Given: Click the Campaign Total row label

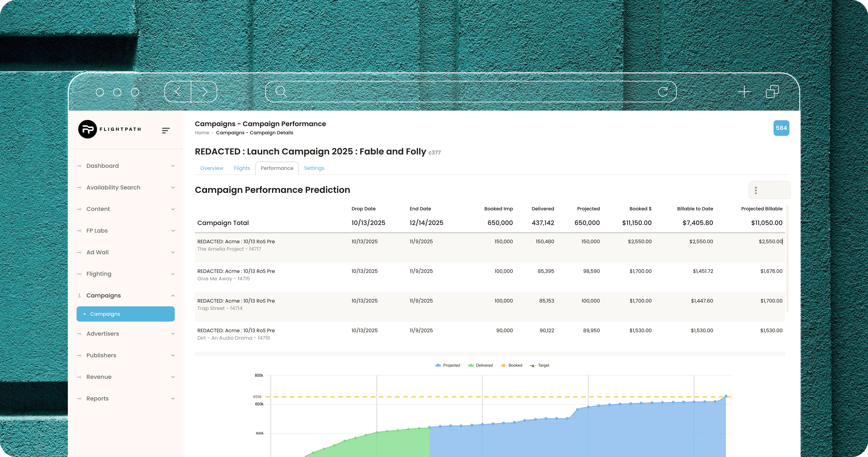Looking at the screenshot, I should pyautogui.click(x=223, y=223).
